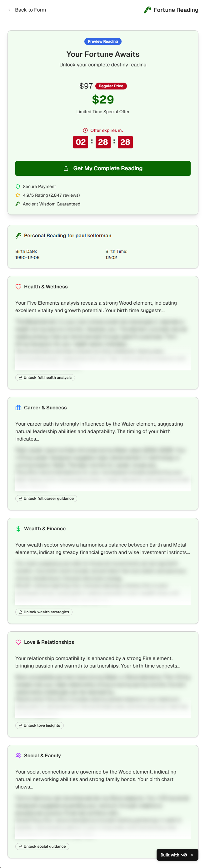Click the Love & Relationships heart icon

point(18,642)
